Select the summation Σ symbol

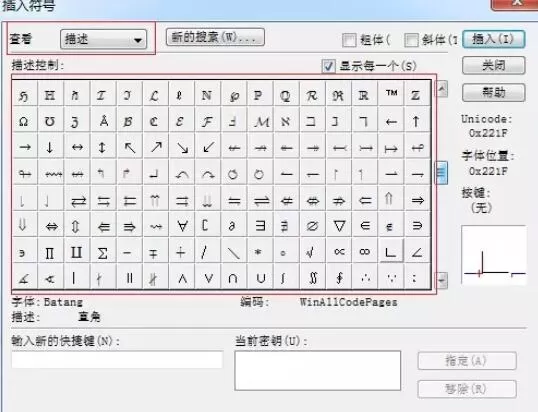pos(103,252)
